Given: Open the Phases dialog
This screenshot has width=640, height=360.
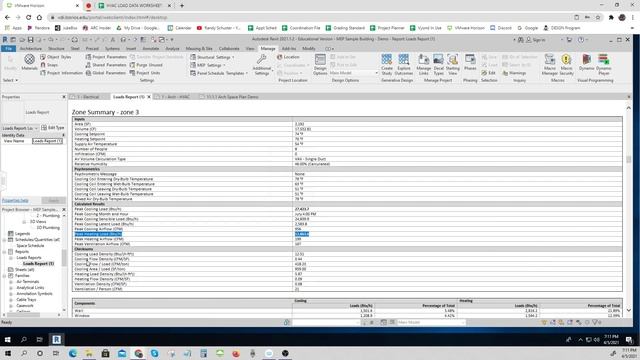Looking at the screenshot, I should point(470,62).
